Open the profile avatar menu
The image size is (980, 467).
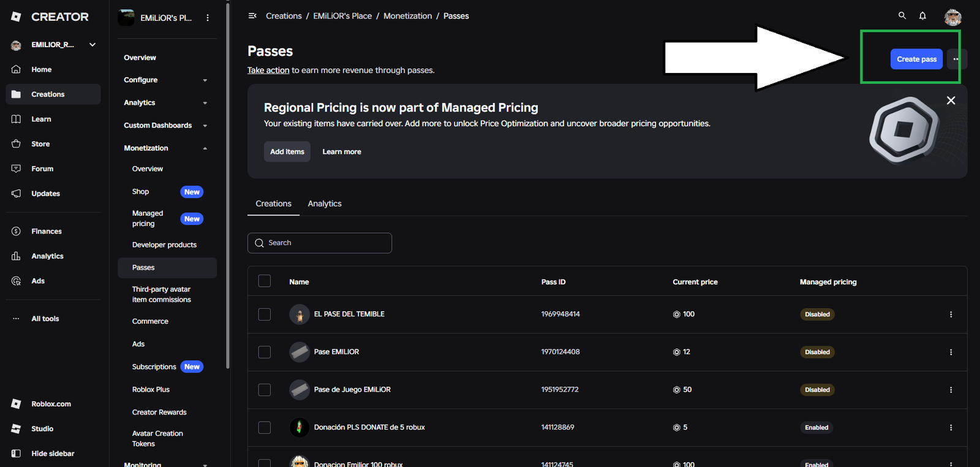pos(952,17)
